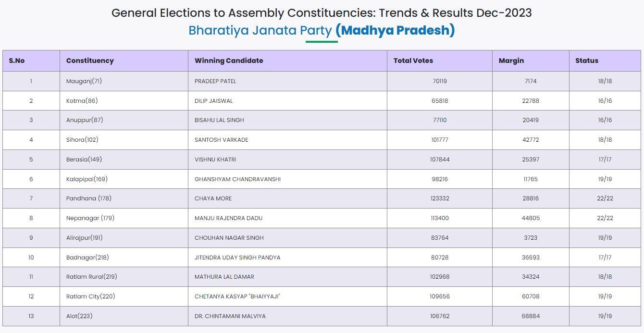Click the Kotma(86) constituency entry
The width and height of the screenshot is (644, 333).
pyautogui.click(x=82, y=101)
